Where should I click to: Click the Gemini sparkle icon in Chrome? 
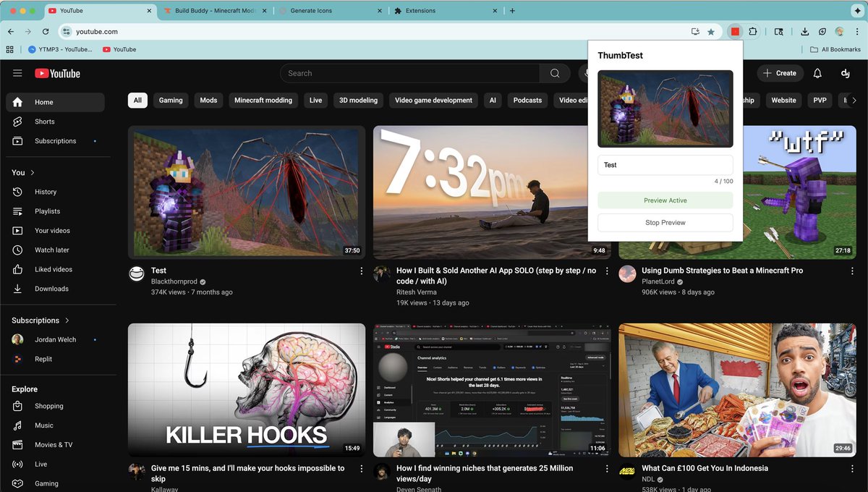click(858, 11)
